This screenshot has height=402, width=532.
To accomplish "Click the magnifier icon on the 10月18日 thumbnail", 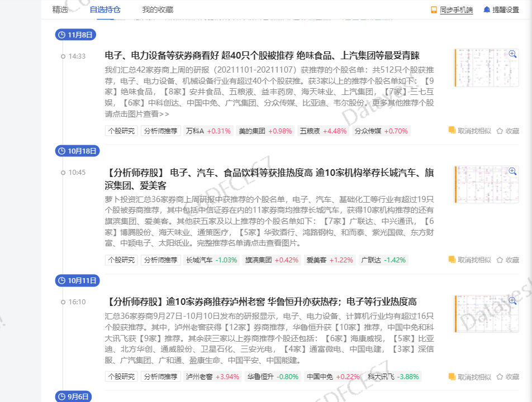I will (x=512, y=171).
